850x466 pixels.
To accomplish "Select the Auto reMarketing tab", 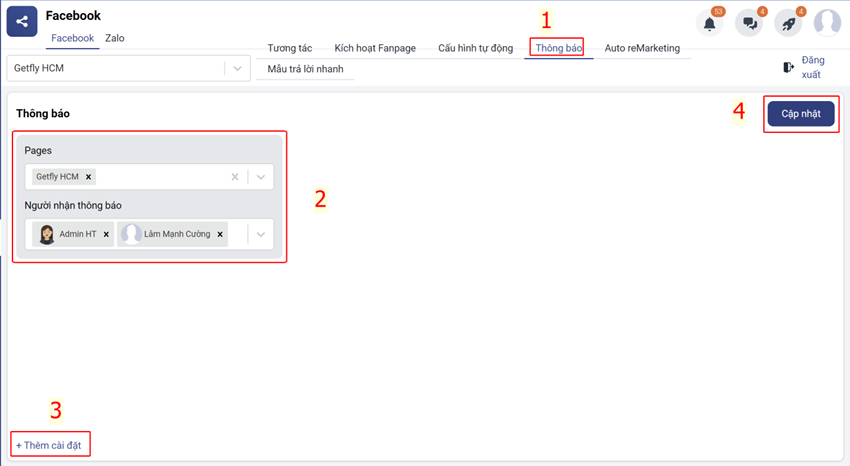I will coord(642,48).
